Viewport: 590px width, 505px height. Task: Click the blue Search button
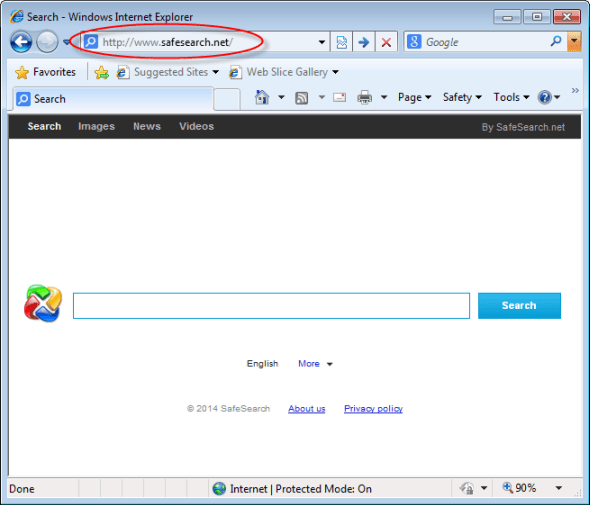point(519,306)
